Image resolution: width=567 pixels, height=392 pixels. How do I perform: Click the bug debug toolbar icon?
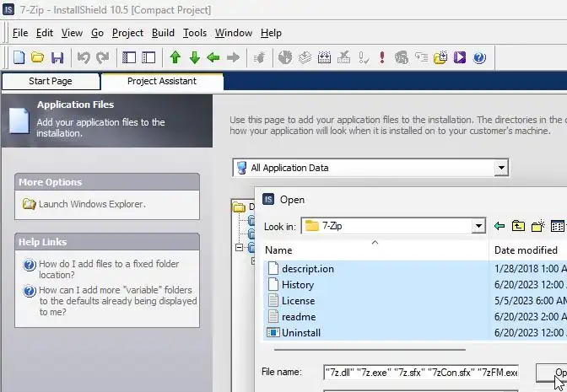click(x=259, y=57)
